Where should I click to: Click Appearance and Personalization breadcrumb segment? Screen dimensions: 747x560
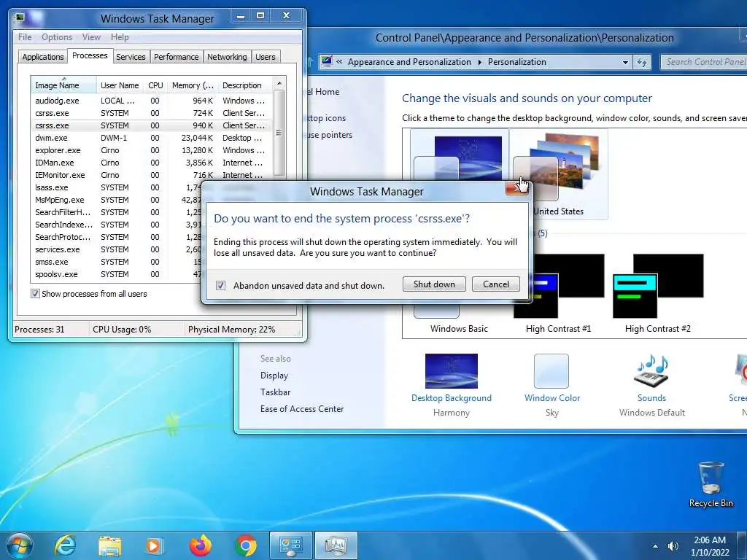pyautogui.click(x=409, y=62)
